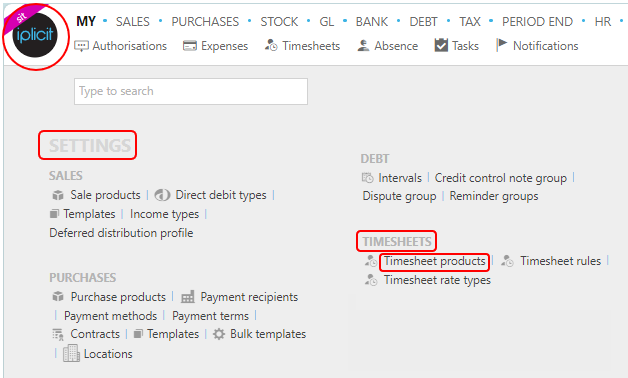Screen dimensions: 628x378
Task: Click the Timesheet rate types icon
Action: pyautogui.click(x=371, y=279)
